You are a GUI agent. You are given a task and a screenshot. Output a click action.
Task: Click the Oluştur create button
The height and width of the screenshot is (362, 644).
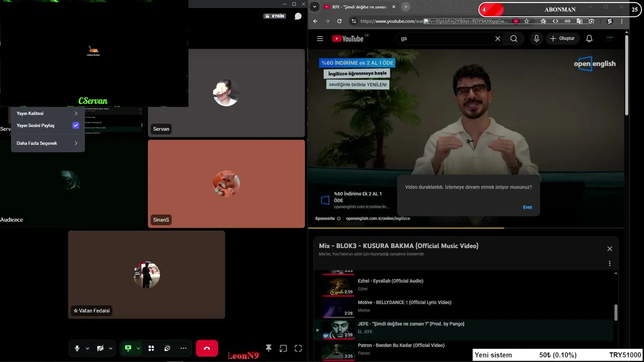click(x=562, y=39)
